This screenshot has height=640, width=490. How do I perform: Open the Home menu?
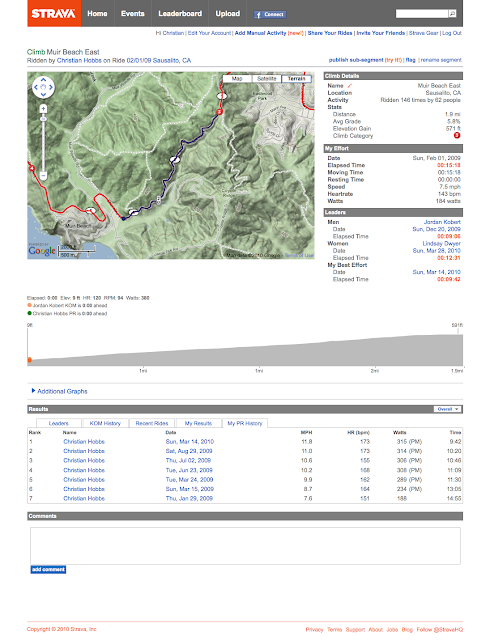click(x=97, y=13)
